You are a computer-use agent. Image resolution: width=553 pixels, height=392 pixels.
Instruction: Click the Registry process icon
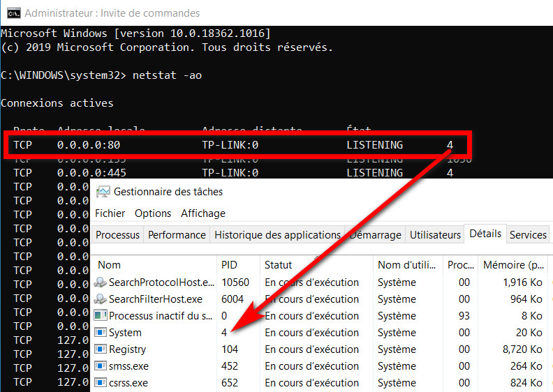[x=101, y=349]
